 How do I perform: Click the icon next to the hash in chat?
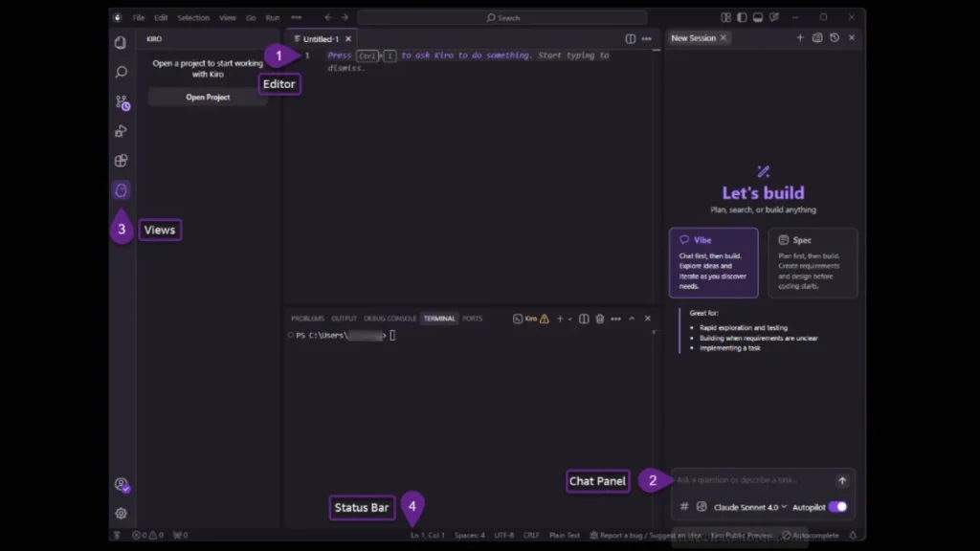[x=702, y=507]
